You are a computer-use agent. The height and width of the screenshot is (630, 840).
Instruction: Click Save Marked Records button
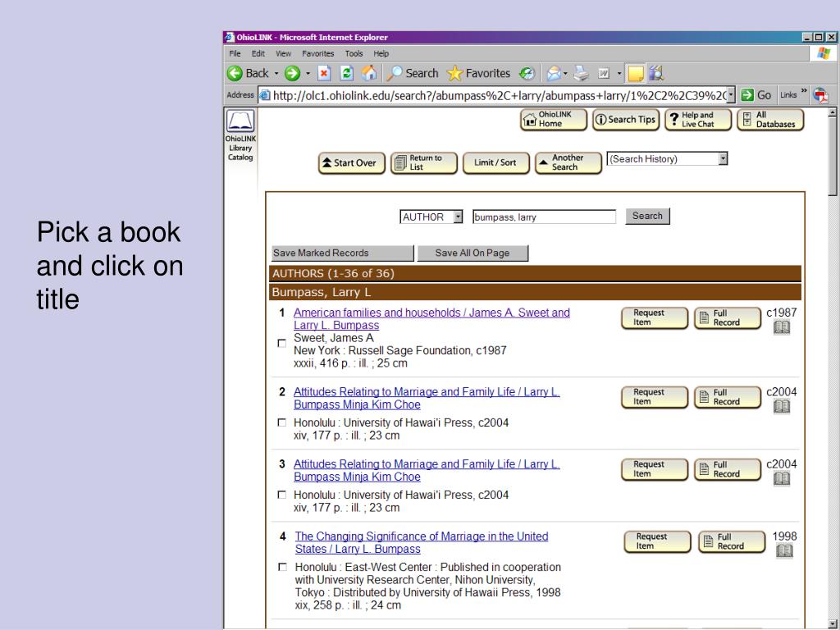pyautogui.click(x=342, y=253)
